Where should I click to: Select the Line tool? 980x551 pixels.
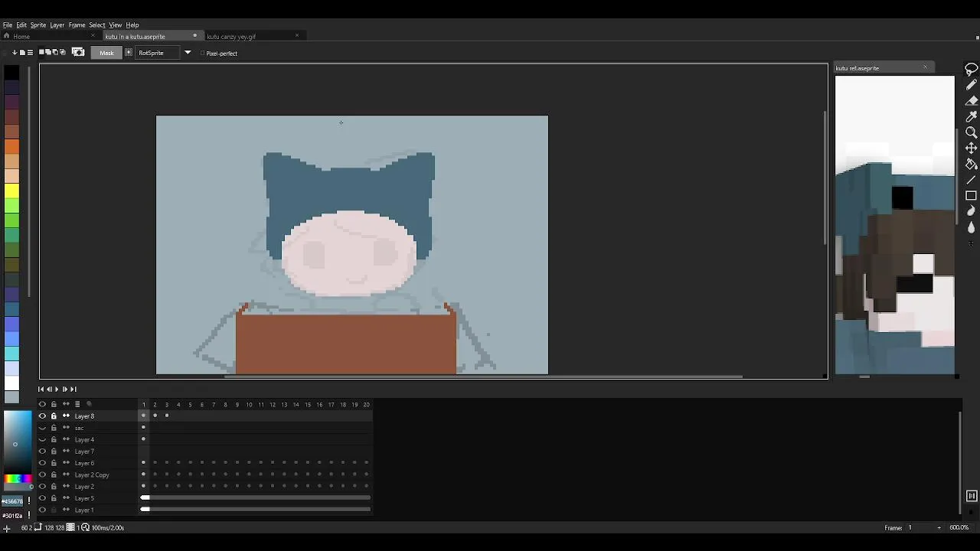click(x=972, y=180)
